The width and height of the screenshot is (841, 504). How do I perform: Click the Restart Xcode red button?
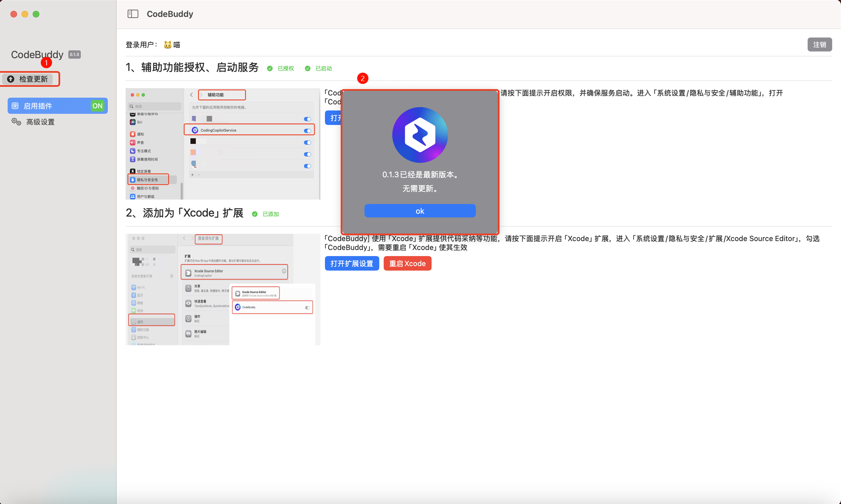click(407, 264)
